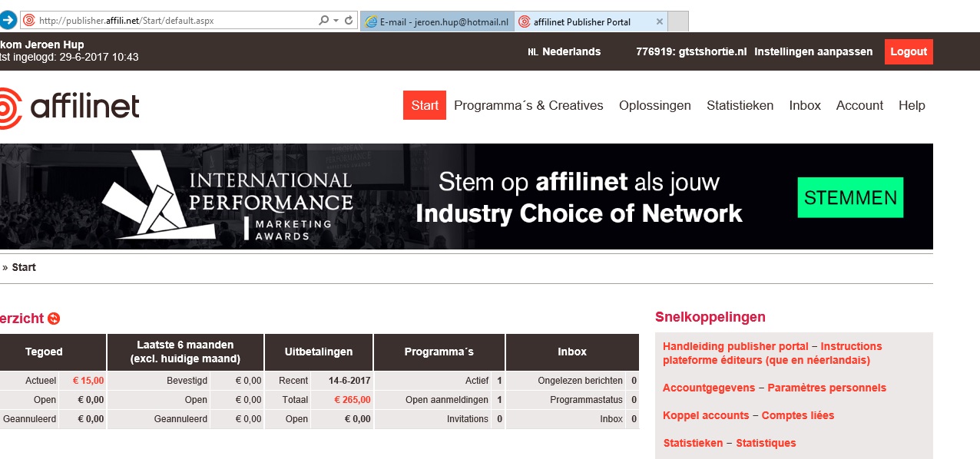Click the browser forward arrow button
Screen dimensions: 980x459
8,21
